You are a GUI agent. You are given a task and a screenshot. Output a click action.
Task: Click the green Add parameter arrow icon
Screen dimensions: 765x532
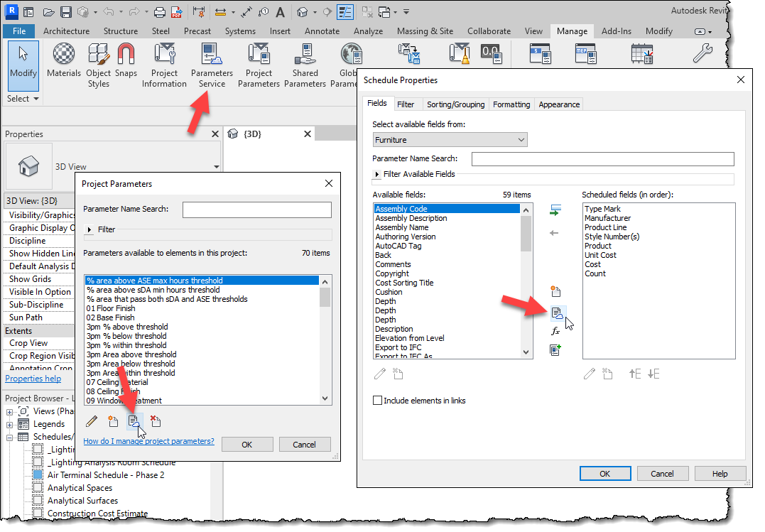point(555,210)
